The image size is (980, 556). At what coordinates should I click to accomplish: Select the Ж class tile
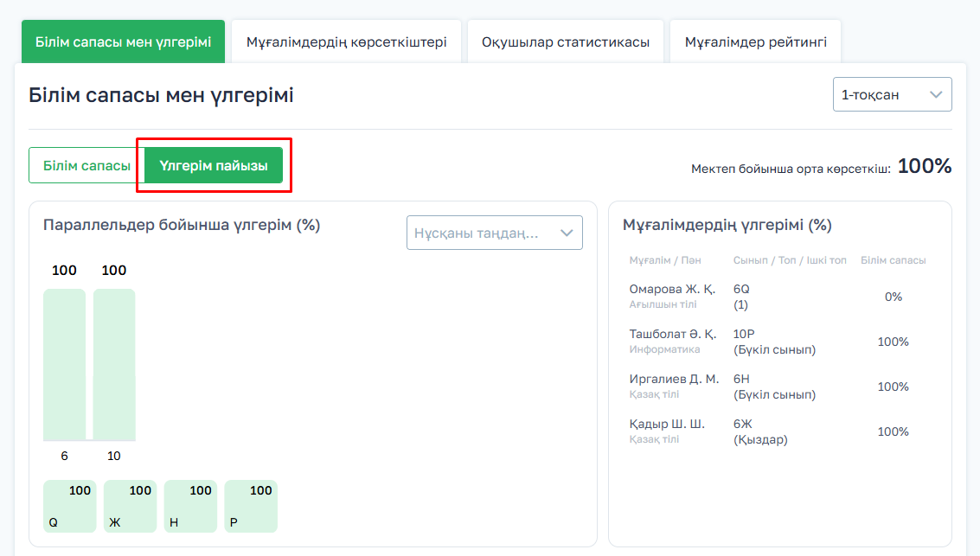(130, 507)
